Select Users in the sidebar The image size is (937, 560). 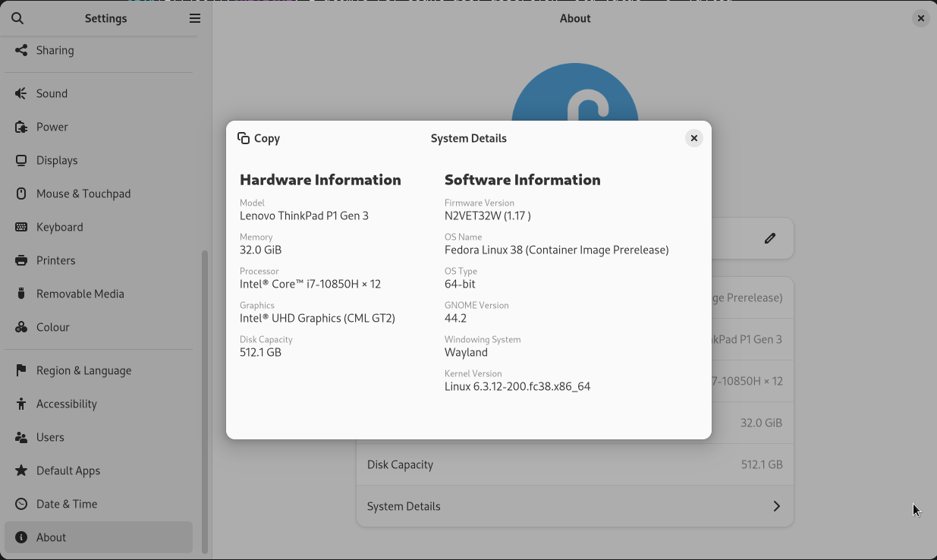point(99,437)
